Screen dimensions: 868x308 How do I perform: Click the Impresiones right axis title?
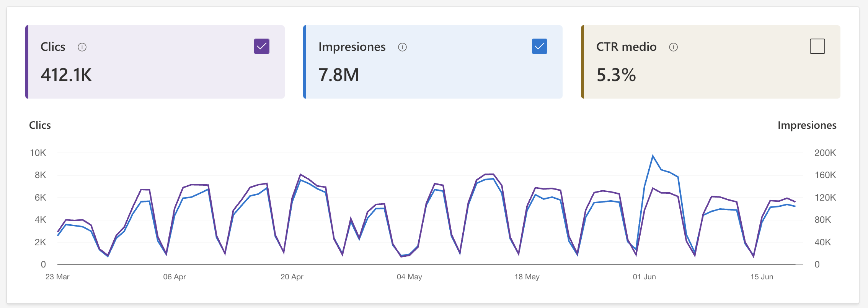(x=807, y=125)
